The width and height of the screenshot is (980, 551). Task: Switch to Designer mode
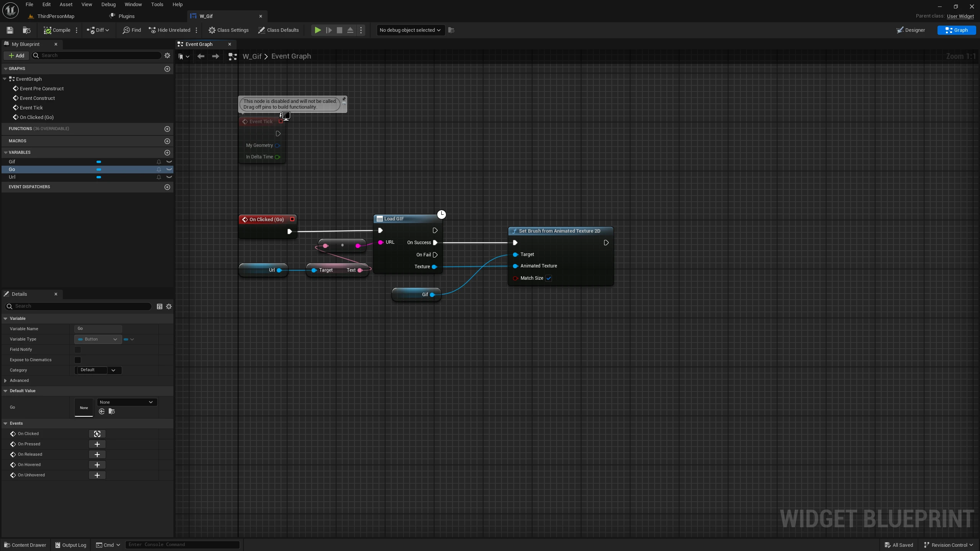pyautogui.click(x=911, y=30)
